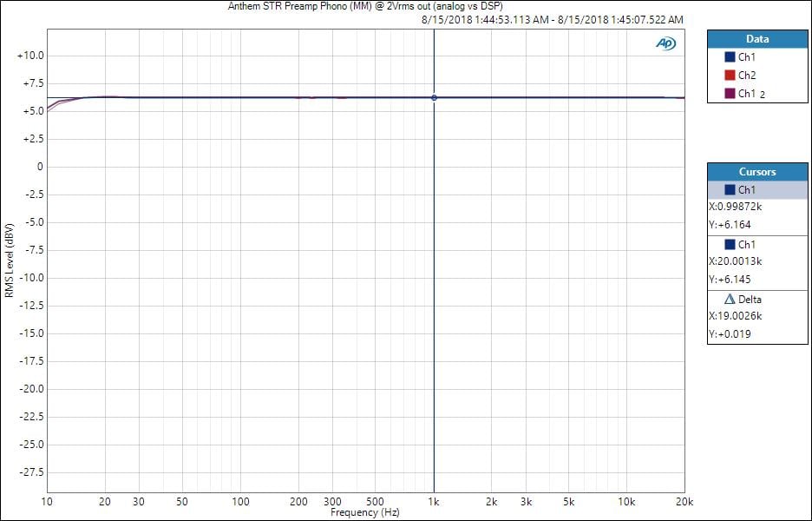Toggle the Ch2 trace in the Data legend
Image resolution: width=812 pixels, height=521 pixels.
coord(747,76)
